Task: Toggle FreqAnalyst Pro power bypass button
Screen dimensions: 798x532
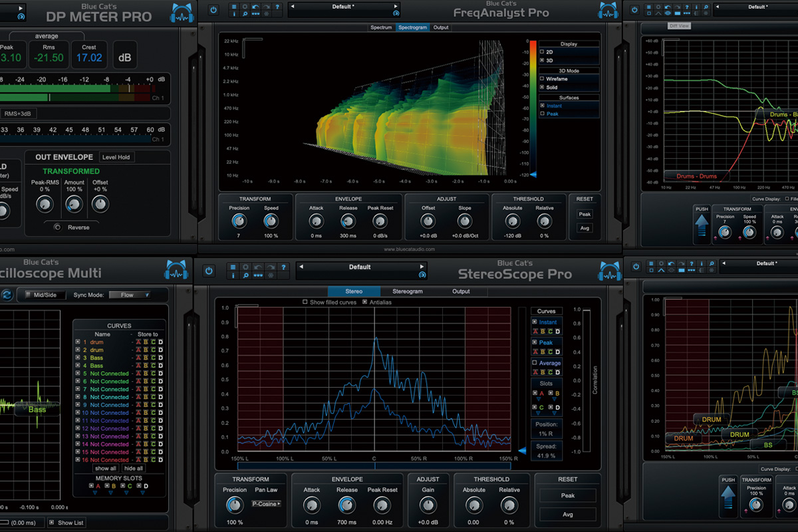Action: coord(213,10)
